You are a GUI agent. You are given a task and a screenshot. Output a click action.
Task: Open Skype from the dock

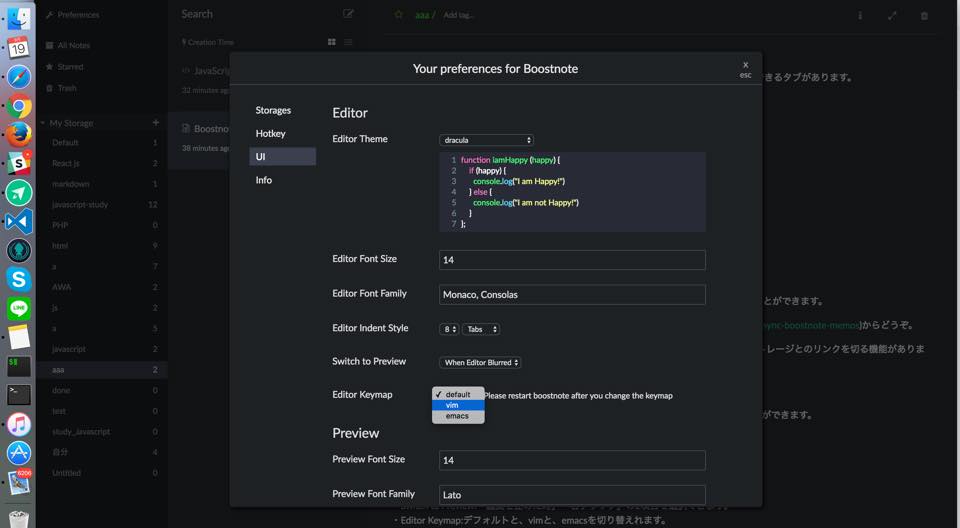18,279
